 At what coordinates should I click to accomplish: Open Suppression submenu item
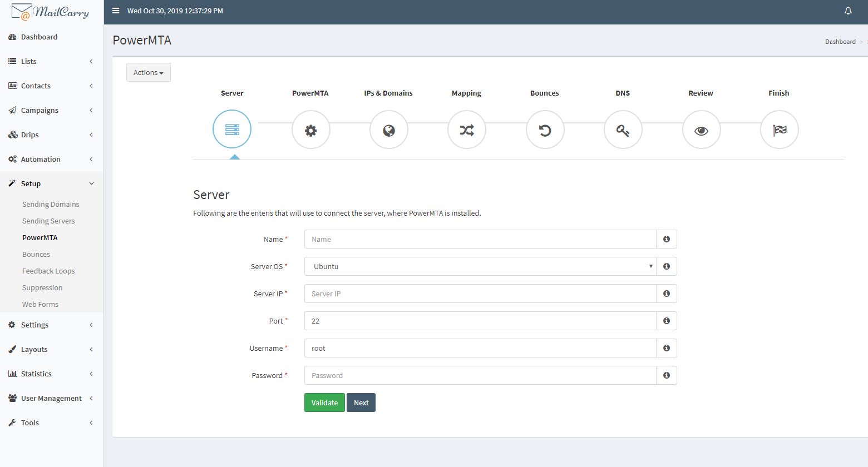click(42, 287)
